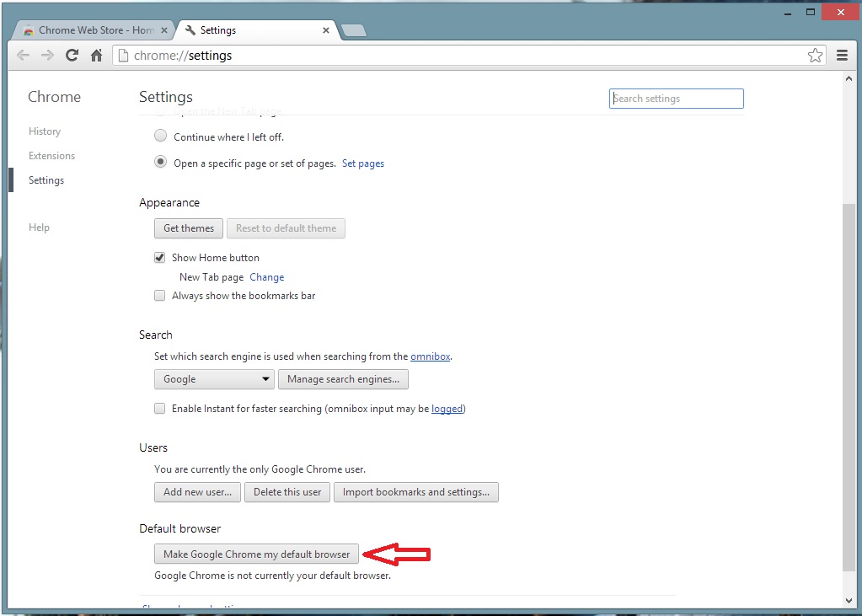Viewport: 862px width, 616px height.
Task: Click Change link for New Tab page
Action: click(266, 277)
